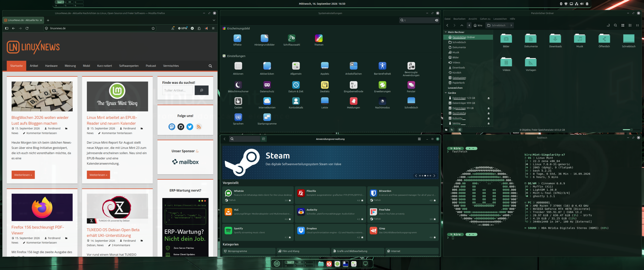Open Aktive Ecken settings

pyautogui.click(x=267, y=69)
